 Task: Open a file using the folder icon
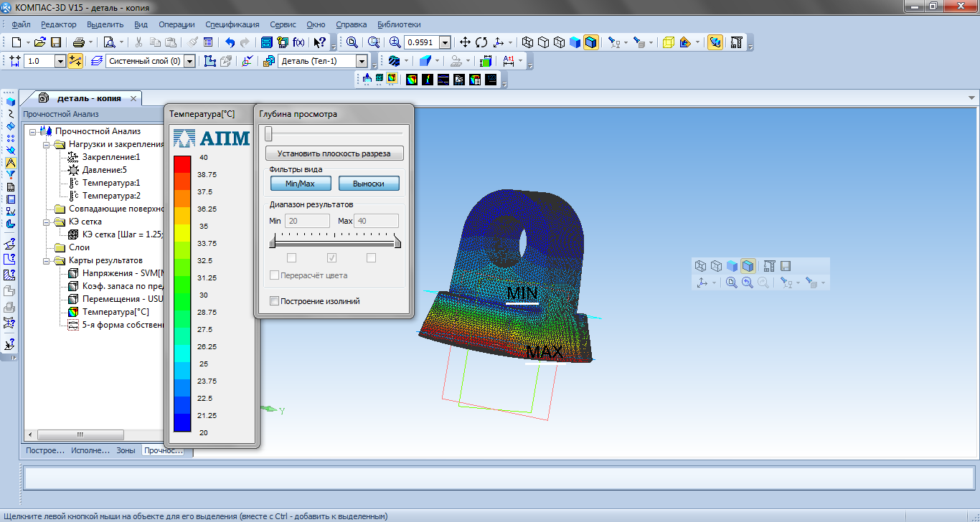[40, 42]
